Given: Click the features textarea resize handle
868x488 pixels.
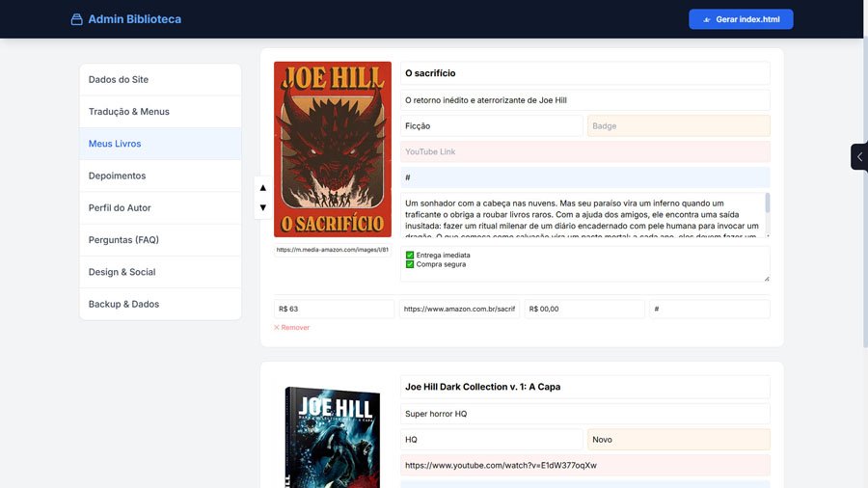Looking at the screenshot, I should [x=767, y=279].
